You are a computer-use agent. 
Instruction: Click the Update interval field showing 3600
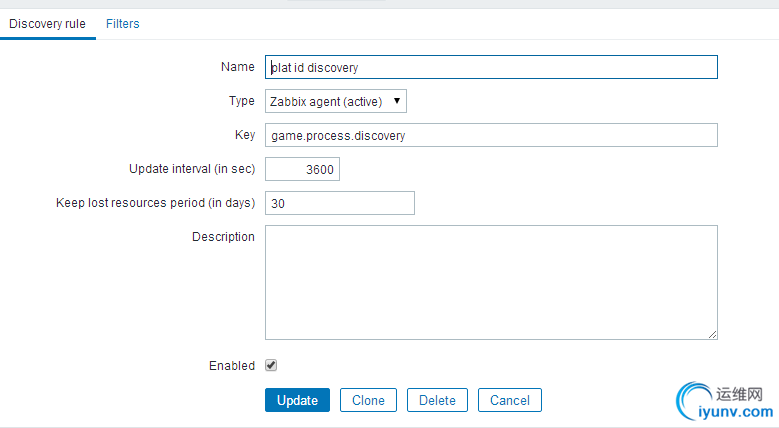(303, 169)
